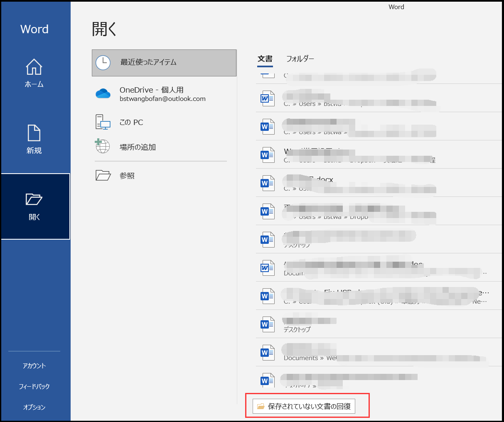This screenshot has height=422, width=504.
Task: Open the アカウント page
Action: click(x=34, y=366)
